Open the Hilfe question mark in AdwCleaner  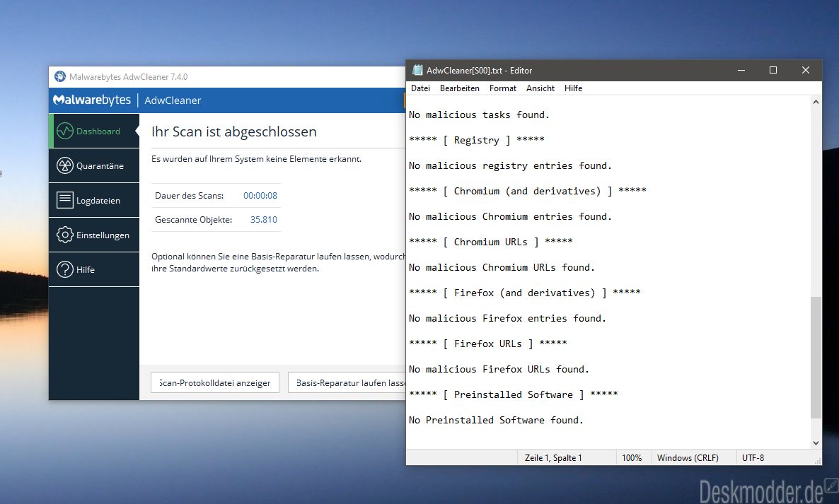click(65, 269)
